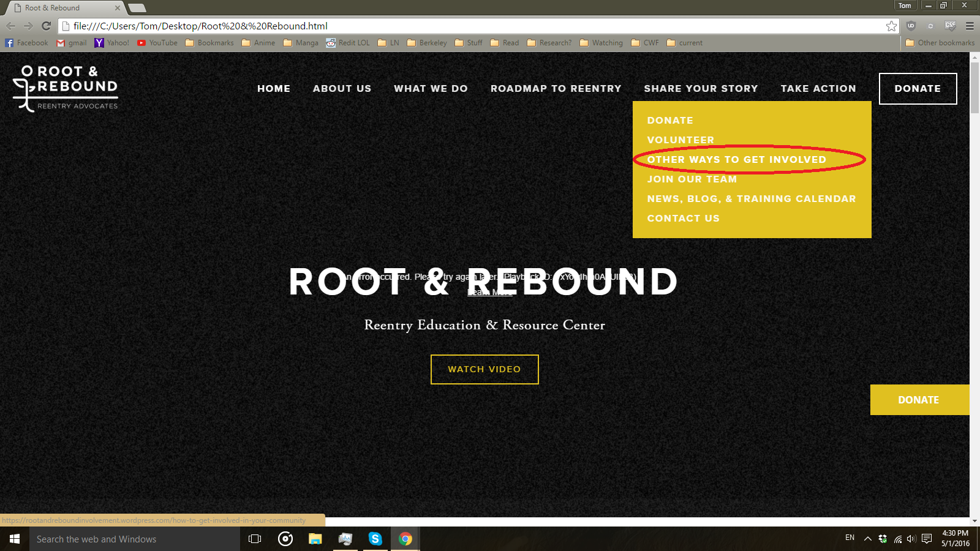Click the WATCH VIDEO button

(x=484, y=369)
